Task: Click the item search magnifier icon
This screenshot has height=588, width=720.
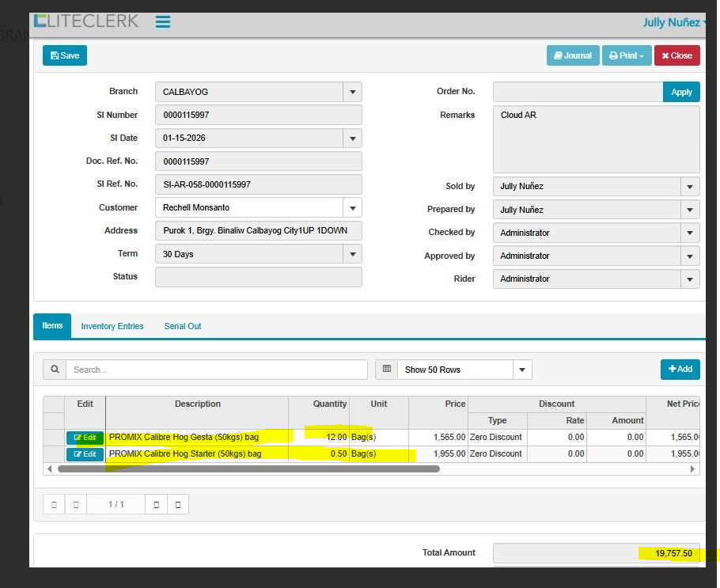Action: click(55, 370)
